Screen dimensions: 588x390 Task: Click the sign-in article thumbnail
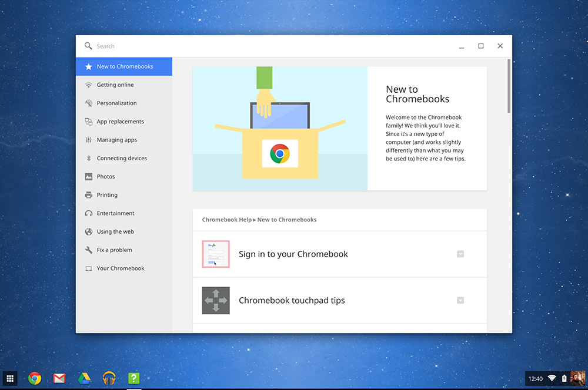tap(216, 254)
